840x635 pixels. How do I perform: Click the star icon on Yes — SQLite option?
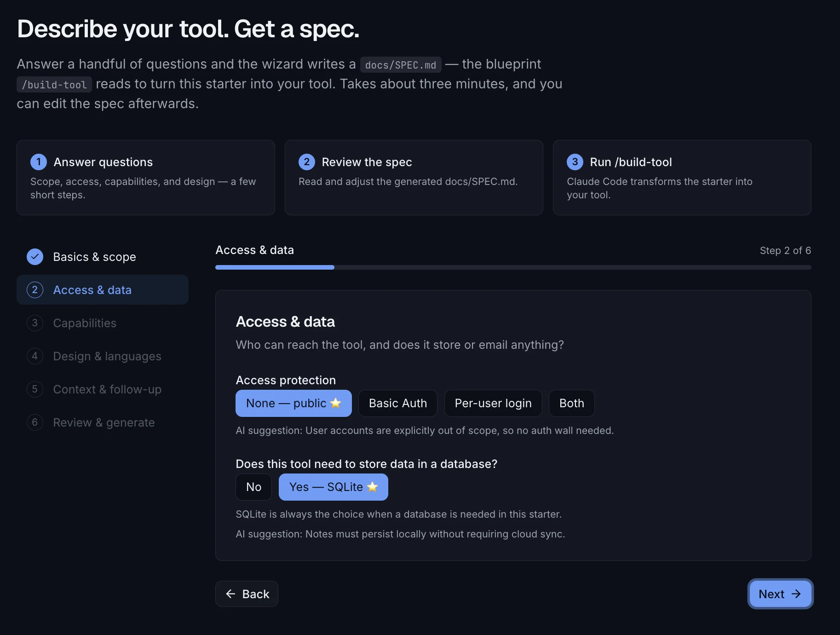(373, 487)
